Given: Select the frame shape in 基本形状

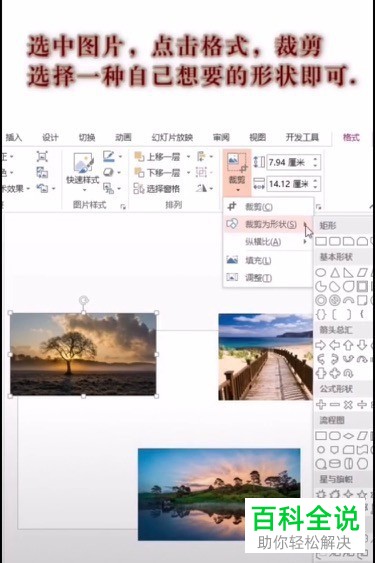Looking at the screenshot, I should (x=362, y=287).
